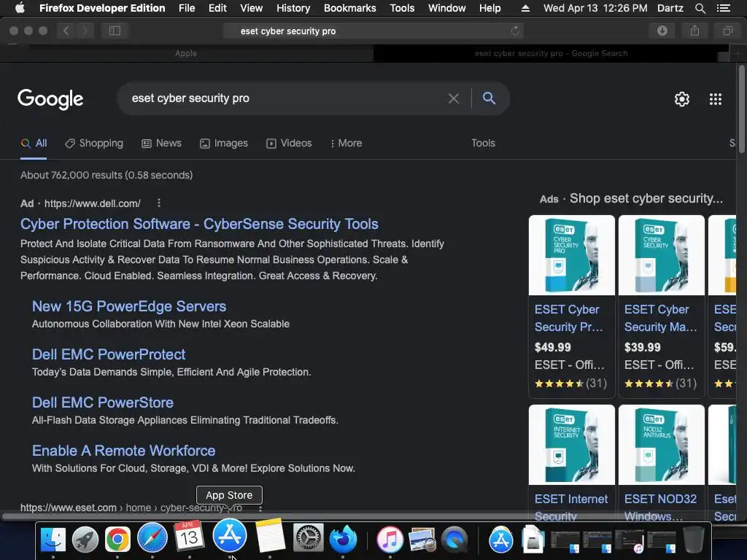
Task: Open QuickTime Player from dock
Action: tap(454, 540)
